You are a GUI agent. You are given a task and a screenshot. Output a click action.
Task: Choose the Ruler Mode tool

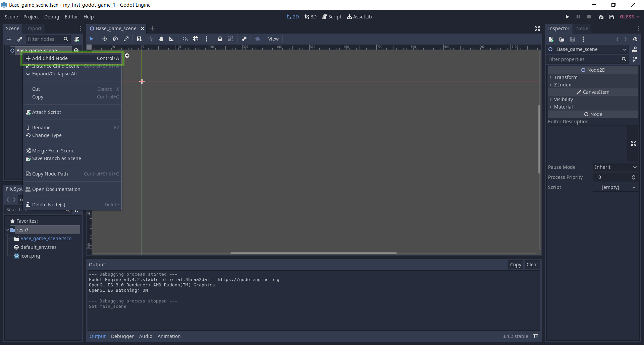pyautogui.click(x=172, y=39)
